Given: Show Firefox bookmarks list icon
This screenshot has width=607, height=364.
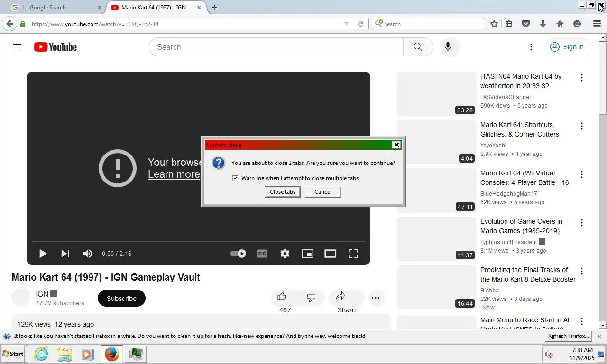Looking at the screenshot, I should 509,24.
